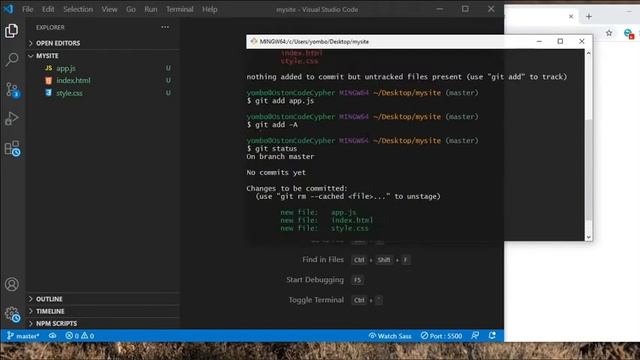Open the Edit menu
The image size is (640, 360).
coord(48,9)
